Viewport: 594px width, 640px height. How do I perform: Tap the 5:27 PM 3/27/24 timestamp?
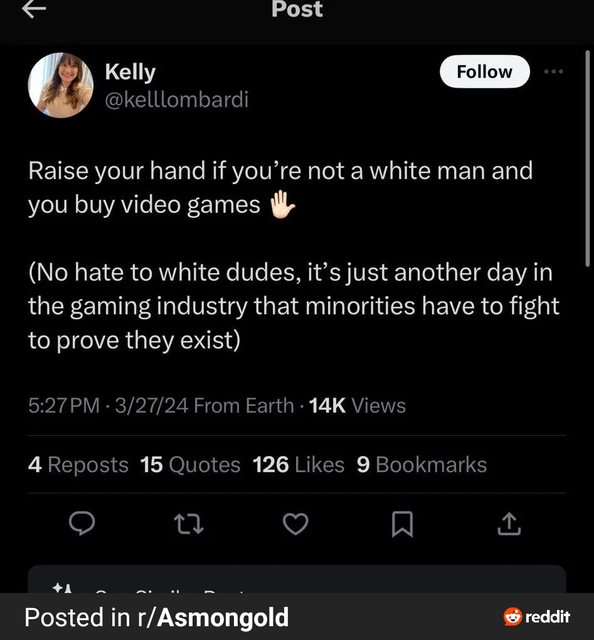[x=108, y=406]
